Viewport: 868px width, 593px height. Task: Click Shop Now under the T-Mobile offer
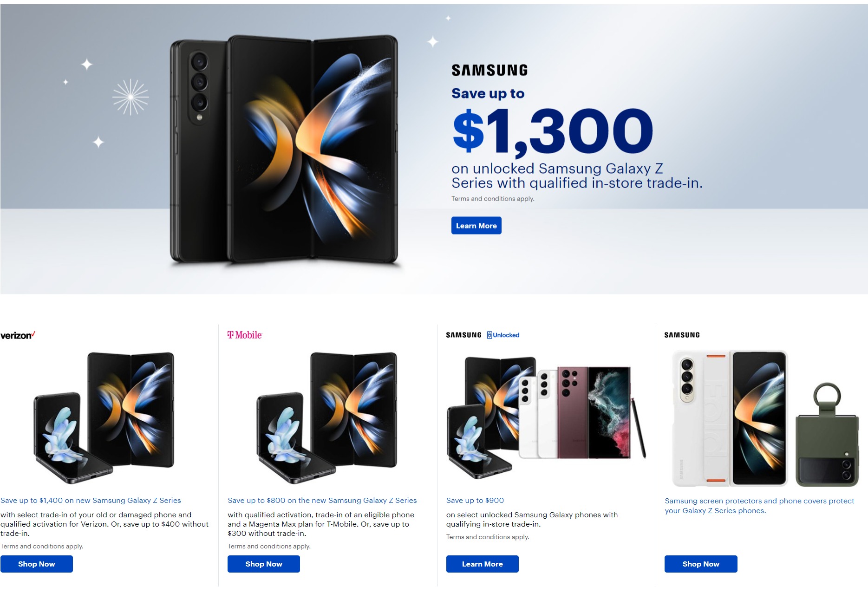[x=264, y=564]
